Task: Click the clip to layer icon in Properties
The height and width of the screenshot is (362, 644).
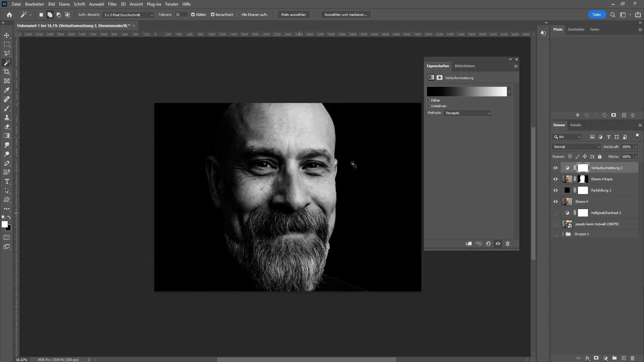Action: coord(469,244)
